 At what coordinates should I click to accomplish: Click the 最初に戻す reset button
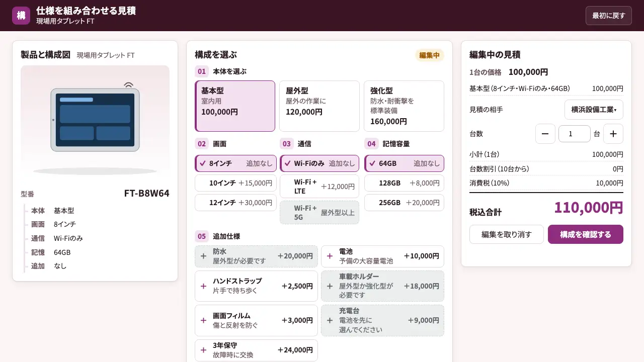pyautogui.click(x=609, y=16)
